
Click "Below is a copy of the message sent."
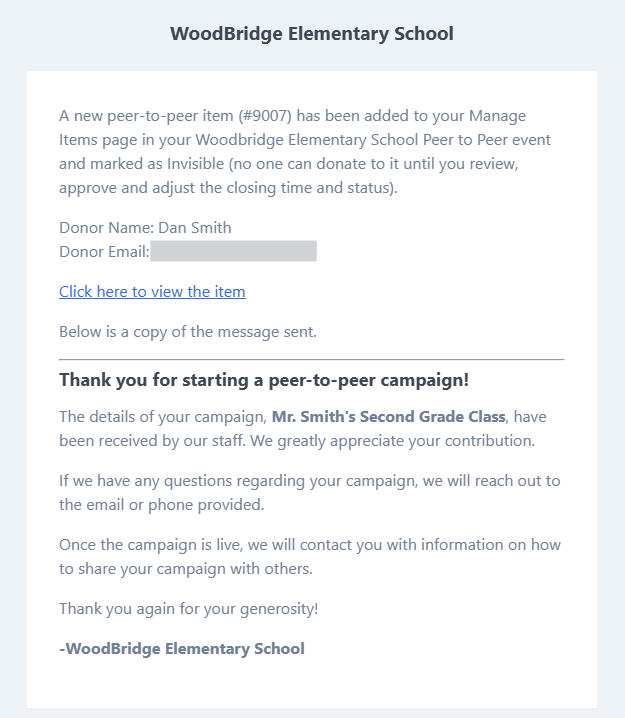(x=188, y=332)
